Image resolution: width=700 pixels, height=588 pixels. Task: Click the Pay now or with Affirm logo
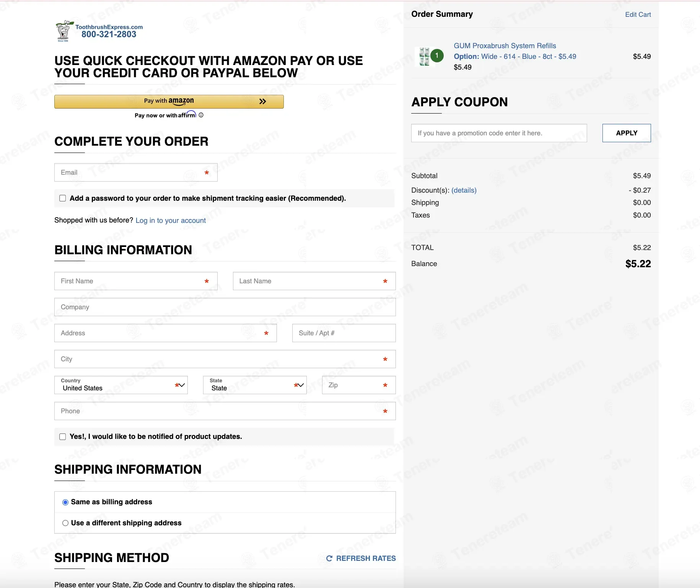click(187, 115)
